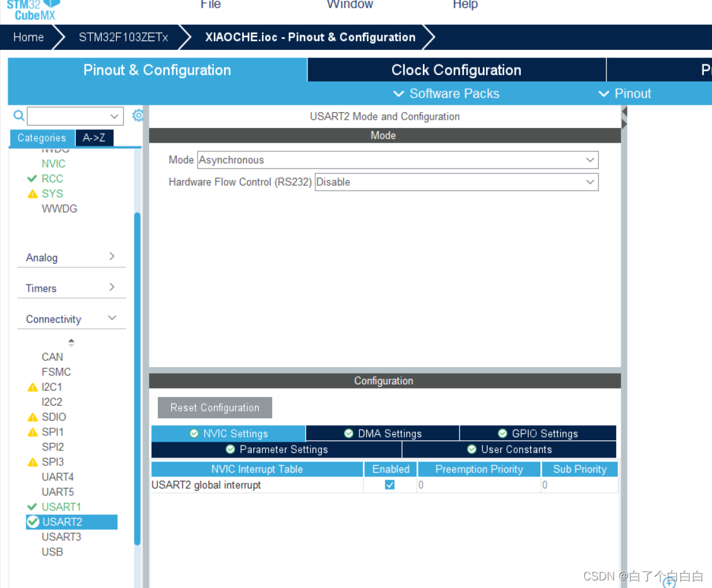Open the NVIC Settings tab
Screen dimensions: 712x588
228,433
